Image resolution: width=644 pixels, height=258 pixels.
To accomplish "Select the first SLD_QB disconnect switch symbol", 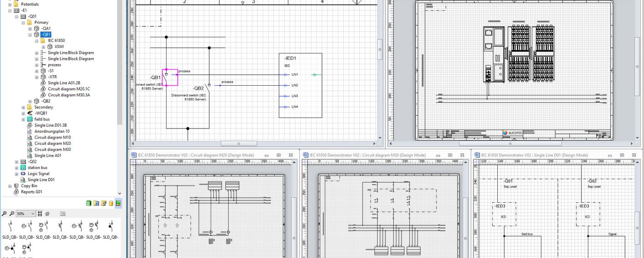I will pos(10,227).
